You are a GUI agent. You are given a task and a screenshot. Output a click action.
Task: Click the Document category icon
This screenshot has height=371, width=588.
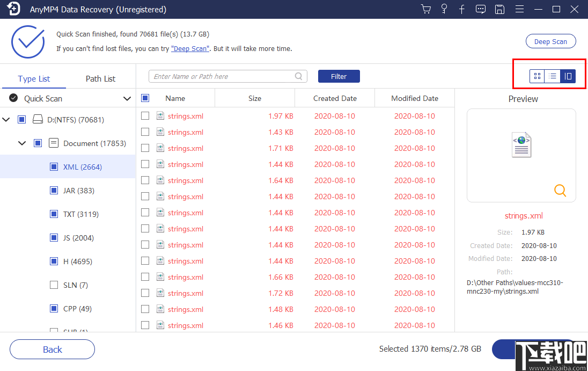click(54, 143)
